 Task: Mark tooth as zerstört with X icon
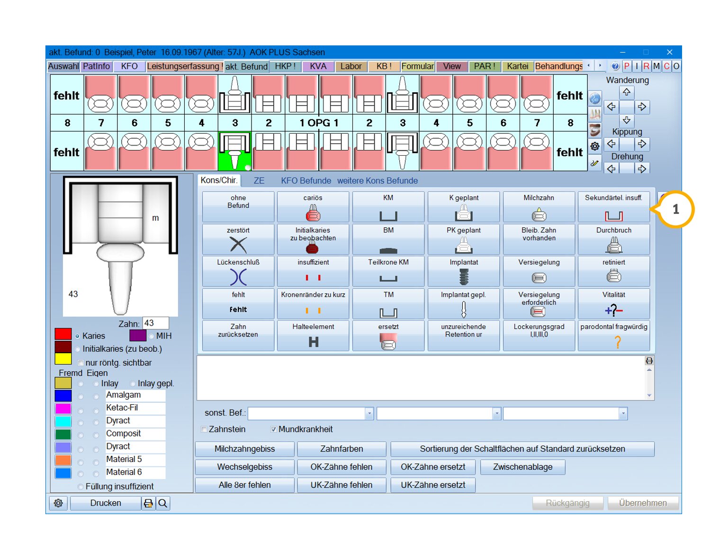tap(238, 239)
